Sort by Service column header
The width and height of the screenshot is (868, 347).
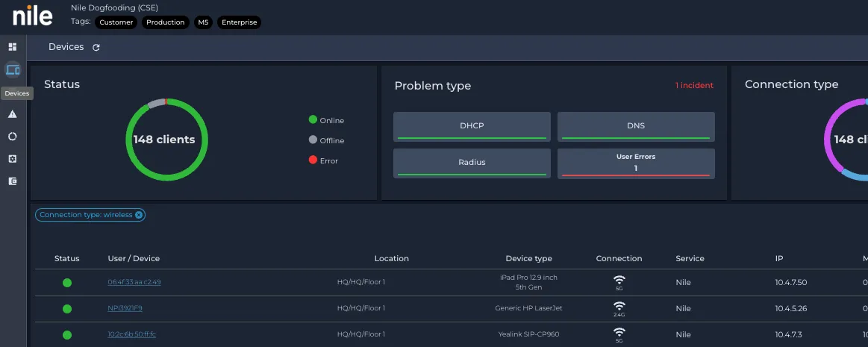[690, 258]
